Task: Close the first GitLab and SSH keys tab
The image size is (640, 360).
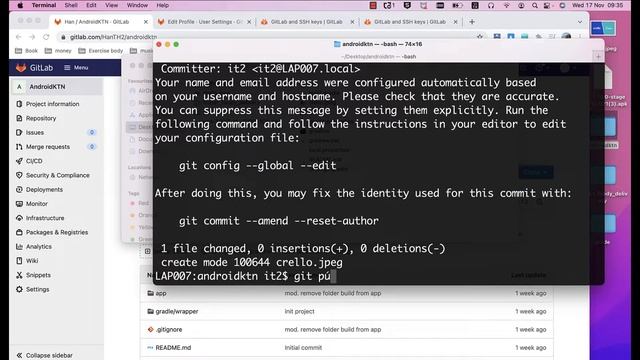Action: coord(352,22)
